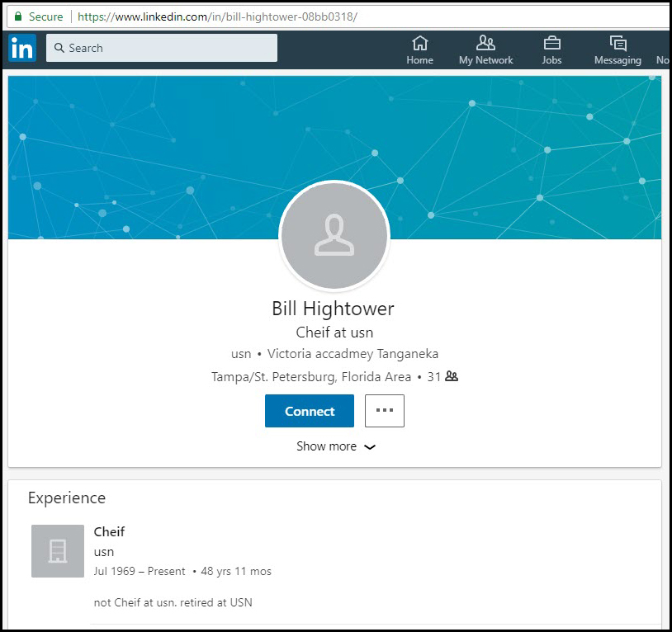672x632 pixels.
Task: Click the Cheif job title in Experience
Action: 109,532
